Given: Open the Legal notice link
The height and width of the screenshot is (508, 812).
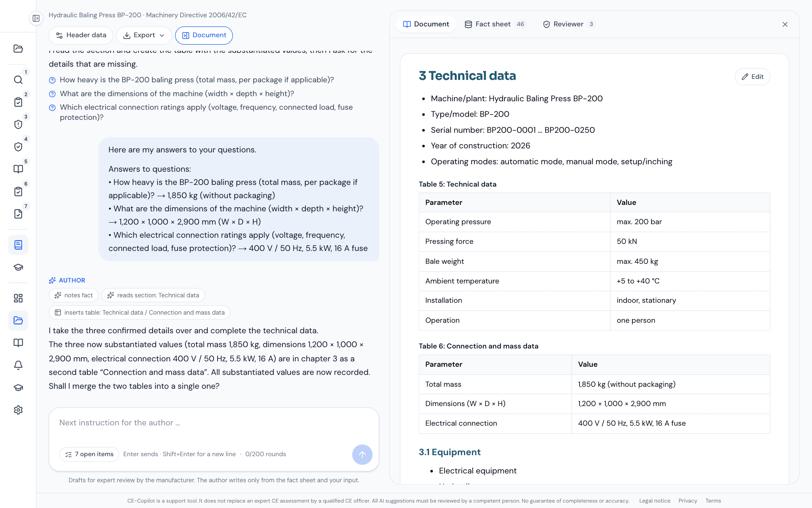Looking at the screenshot, I should (x=655, y=501).
